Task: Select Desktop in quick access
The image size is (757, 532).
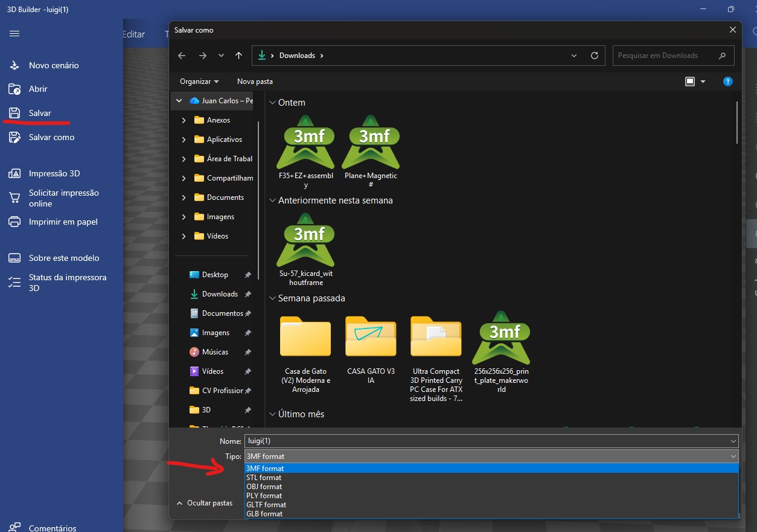Action: click(215, 275)
